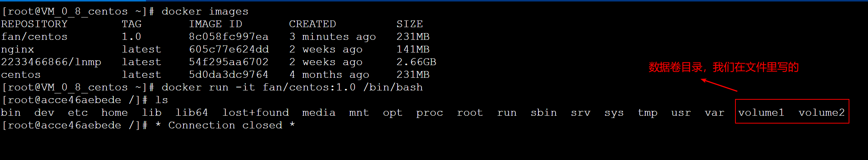Click image ID 5d0da3dc9764
Screen dimensions: 868x160
point(229,74)
